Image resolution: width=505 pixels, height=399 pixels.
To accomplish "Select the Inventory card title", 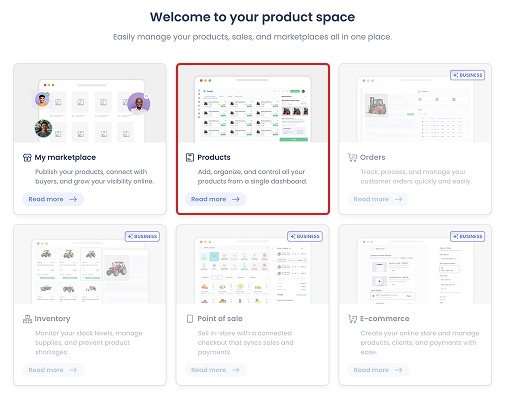I will 52,319.
